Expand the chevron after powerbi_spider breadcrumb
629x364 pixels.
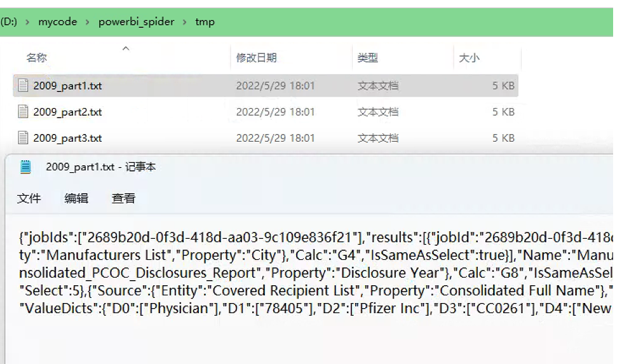pos(184,22)
